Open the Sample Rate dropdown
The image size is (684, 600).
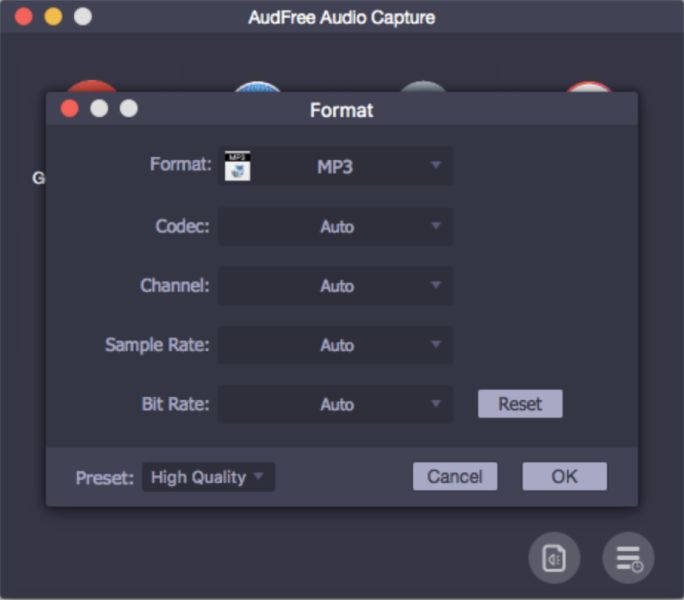tap(335, 345)
